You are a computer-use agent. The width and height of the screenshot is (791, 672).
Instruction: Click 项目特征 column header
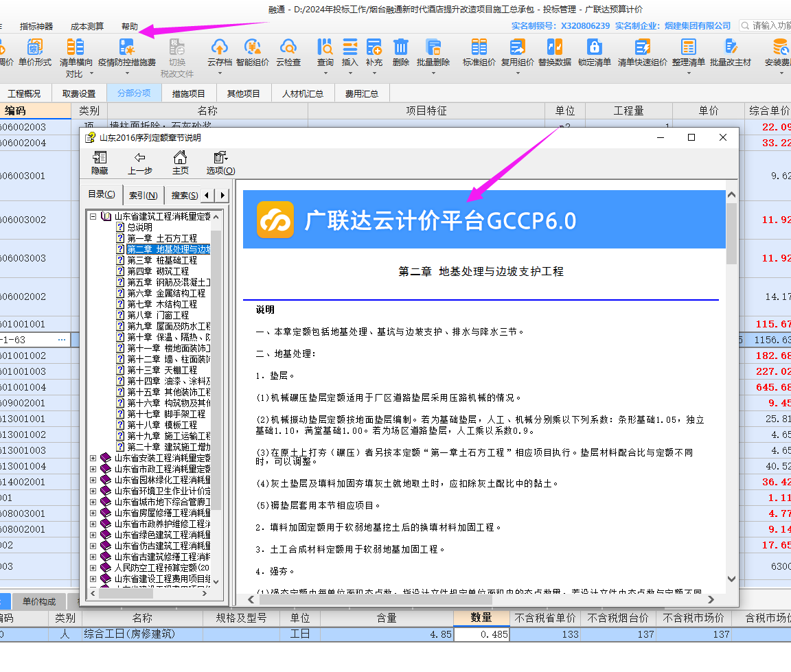click(426, 111)
